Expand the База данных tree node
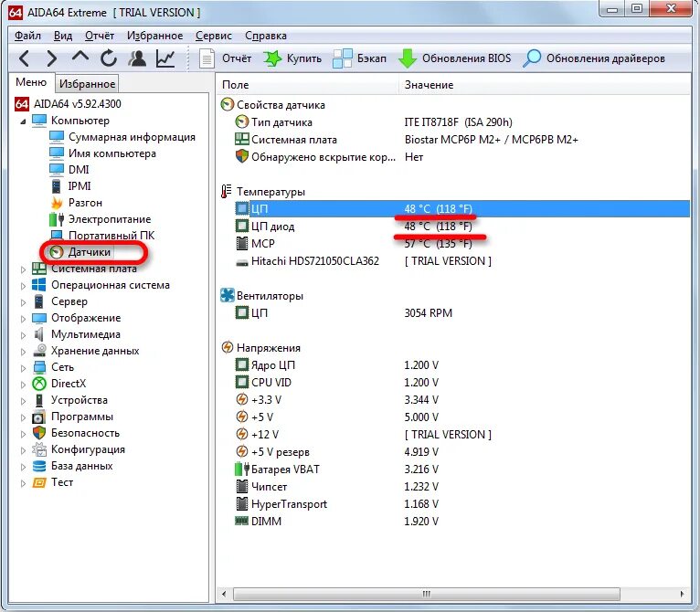 coord(23,467)
